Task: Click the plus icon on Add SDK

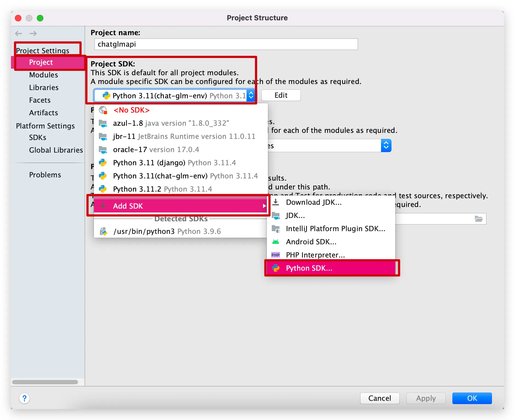Action: click(x=103, y=206)
